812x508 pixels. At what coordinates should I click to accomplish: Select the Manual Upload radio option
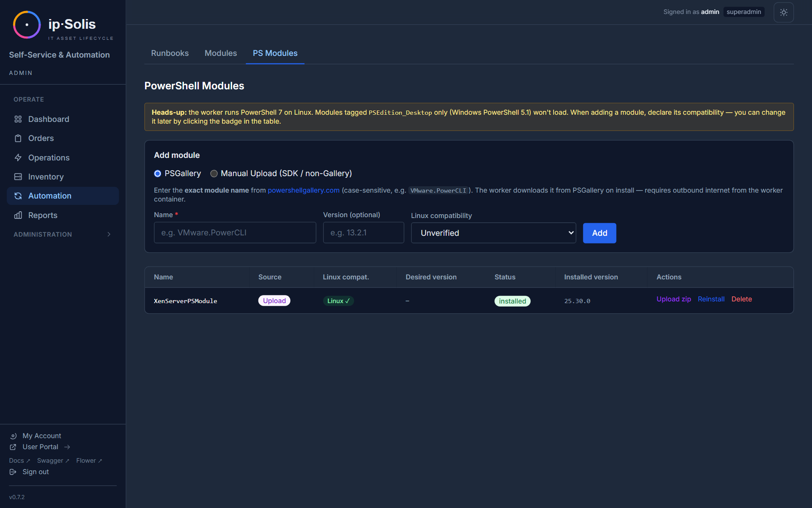[x=214, y=174]
